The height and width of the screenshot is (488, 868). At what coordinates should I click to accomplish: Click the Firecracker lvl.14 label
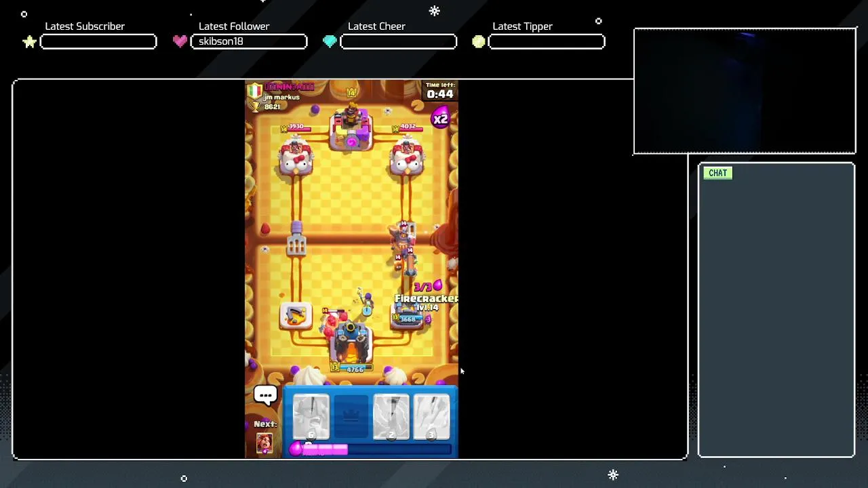click(426, 302)
